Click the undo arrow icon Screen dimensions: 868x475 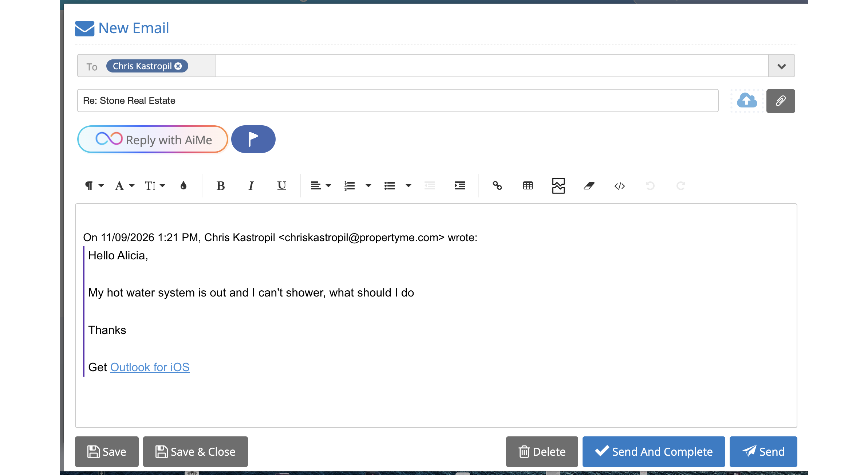pos(650,186)
